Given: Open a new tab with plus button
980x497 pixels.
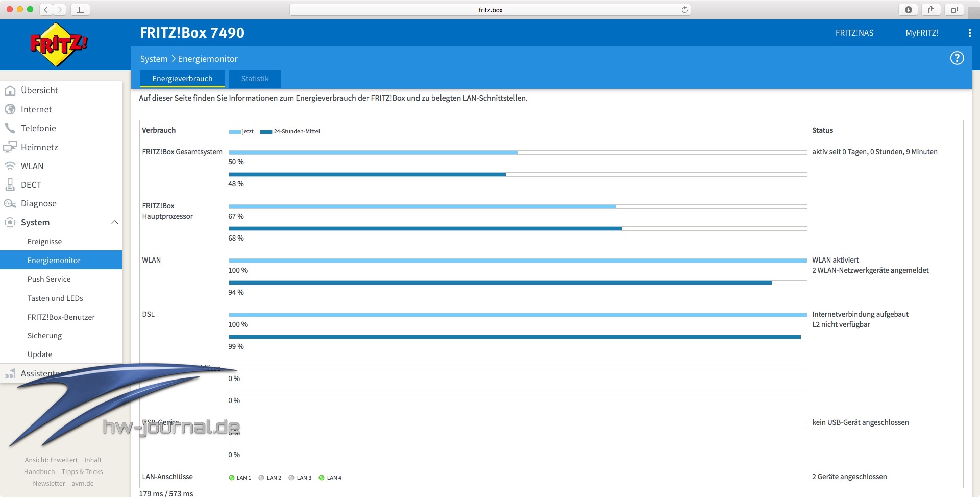Looking at the screenshot, I should tap(973, 12).
